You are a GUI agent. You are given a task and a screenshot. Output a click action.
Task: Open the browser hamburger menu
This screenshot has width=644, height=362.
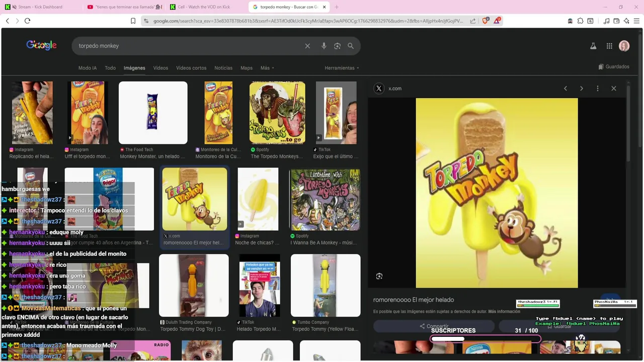pyautogui.click(x=636, y=21)
